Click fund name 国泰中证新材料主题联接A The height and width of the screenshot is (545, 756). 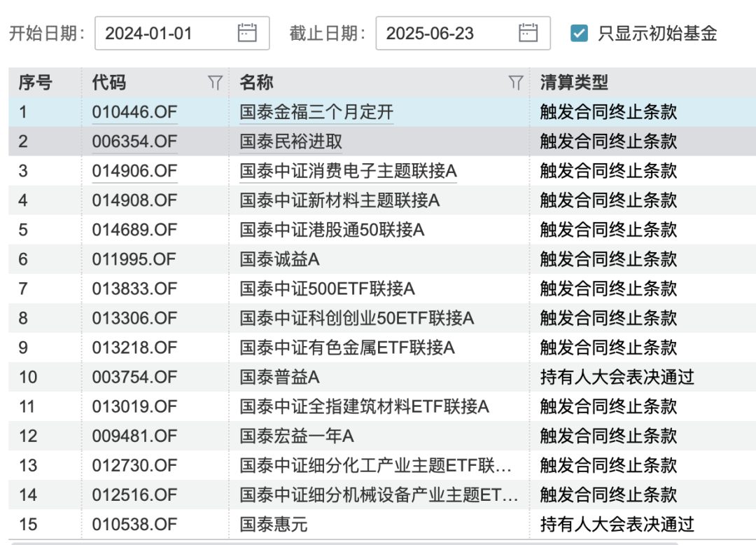[x=339, y=200]
